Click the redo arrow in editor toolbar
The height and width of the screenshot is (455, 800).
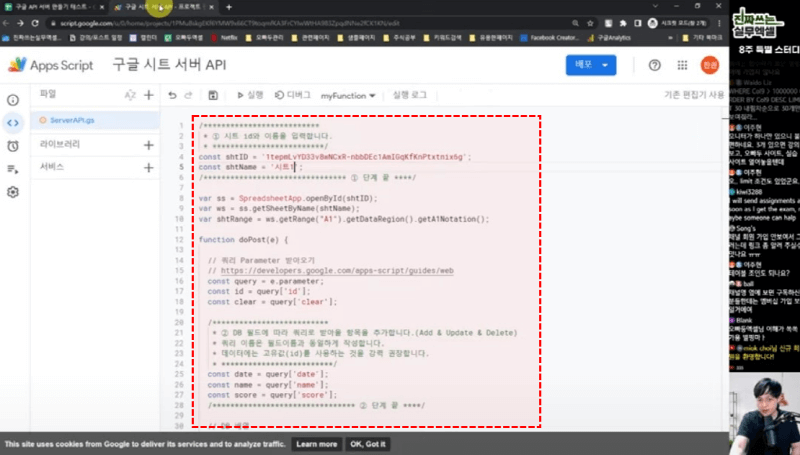point(188,95)
